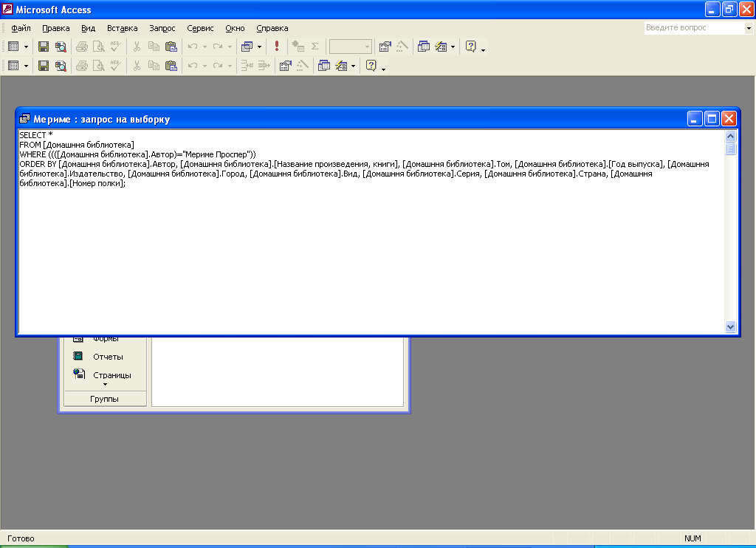Select Отчеты in the database window

(108, 357)
